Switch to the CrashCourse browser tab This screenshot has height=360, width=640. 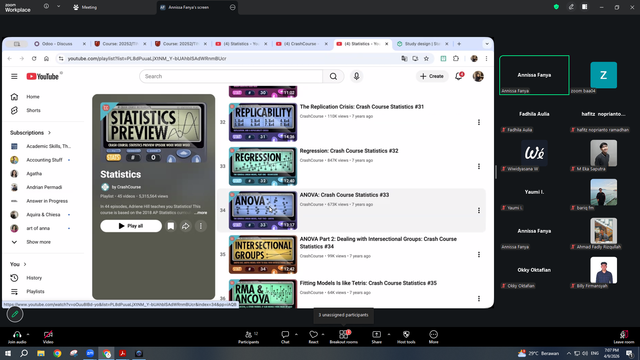pyautogui.click(x=302, y=44)
